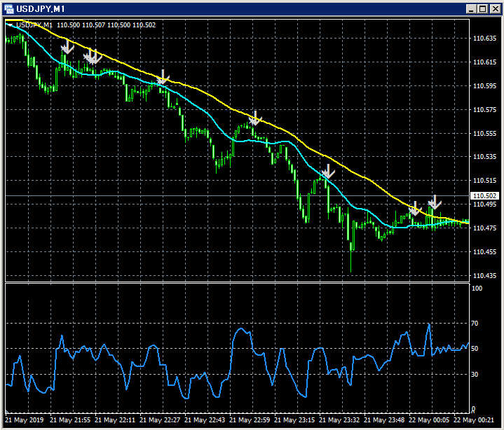This screenshot has height=430, width=504.
Task: Click the 110.455 price axis label
Action: click(x=484, y=252)
